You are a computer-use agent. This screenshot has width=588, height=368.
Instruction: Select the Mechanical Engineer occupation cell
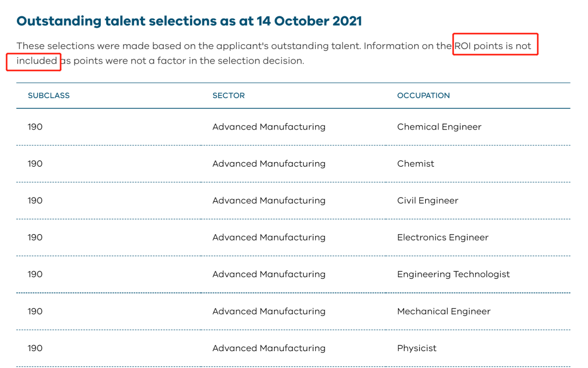tap(444, 311)
